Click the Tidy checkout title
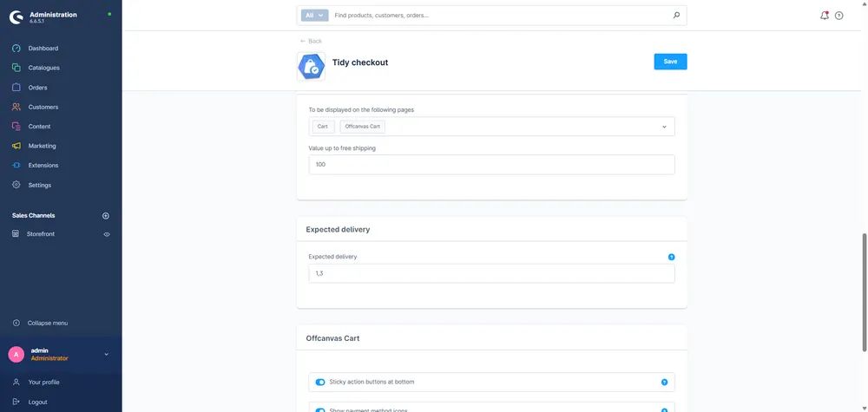This screenshot has height=412, width=868. [x=360, y=62]
